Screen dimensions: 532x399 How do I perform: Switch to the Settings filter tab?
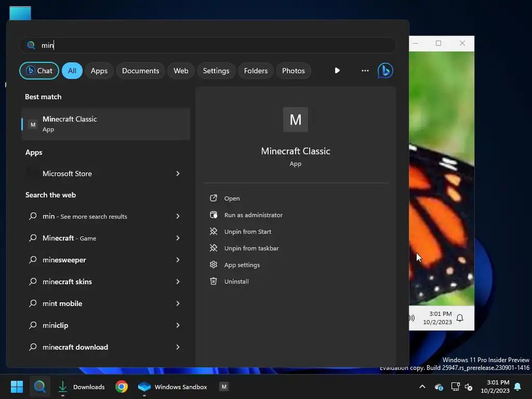coord(216,71)
